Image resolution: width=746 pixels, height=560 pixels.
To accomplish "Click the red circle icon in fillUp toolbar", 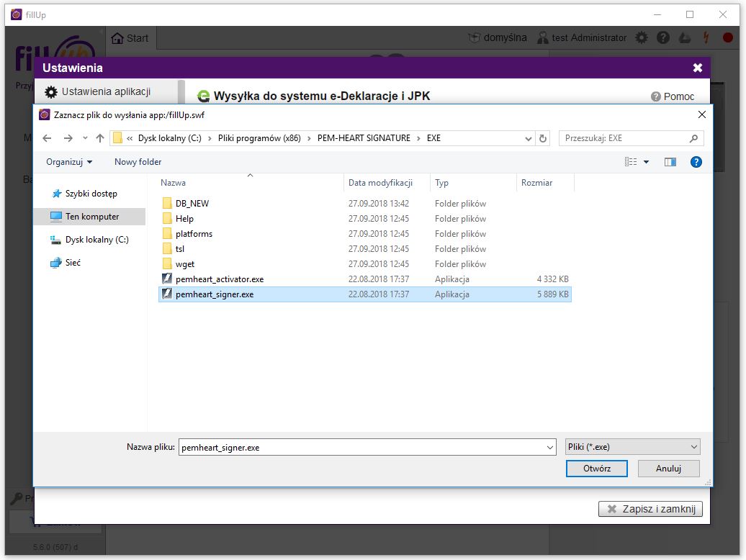I will tap(727, 37).
